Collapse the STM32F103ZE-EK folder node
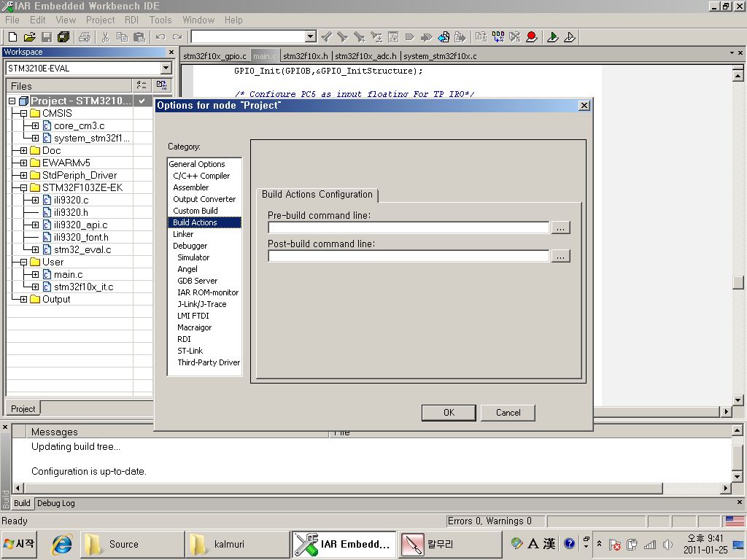This screenshot has height=560, width=747. [x=23, y=187]
